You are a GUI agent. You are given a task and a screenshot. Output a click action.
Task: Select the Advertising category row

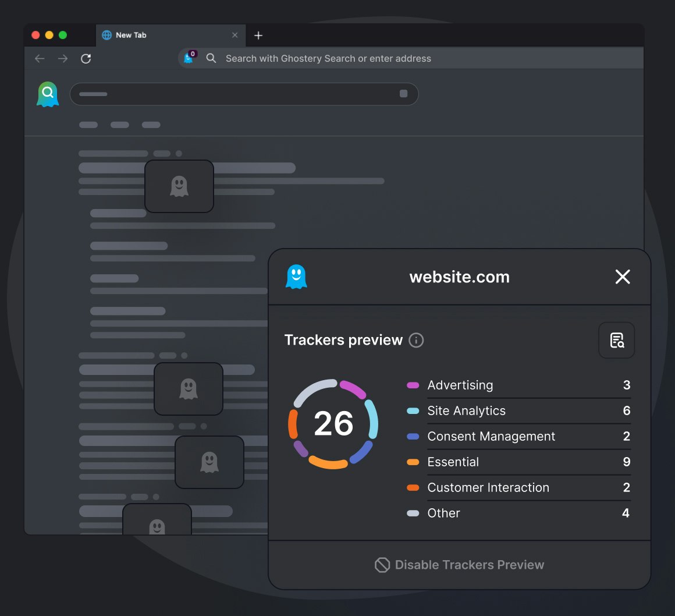tap(518, 385)
